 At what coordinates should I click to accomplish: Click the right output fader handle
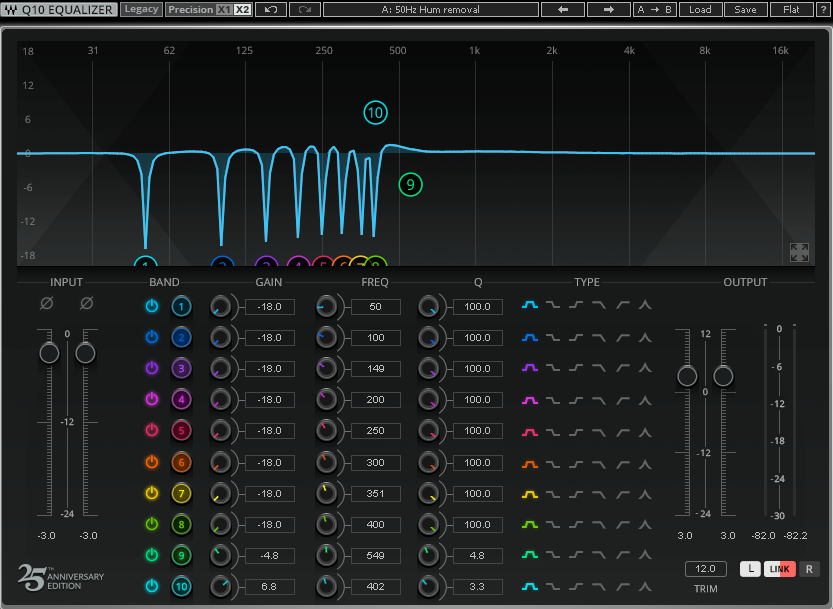(723, 376)
